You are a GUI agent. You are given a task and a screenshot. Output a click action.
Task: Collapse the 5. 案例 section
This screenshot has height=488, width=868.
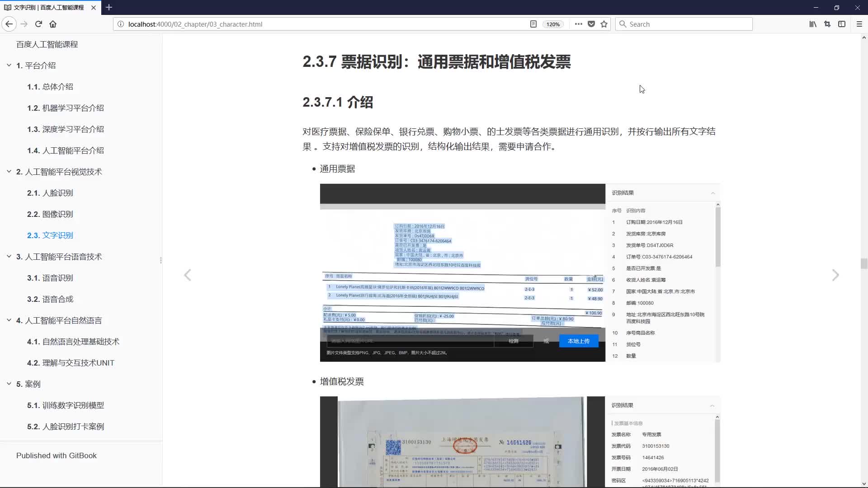coord(9,384)
